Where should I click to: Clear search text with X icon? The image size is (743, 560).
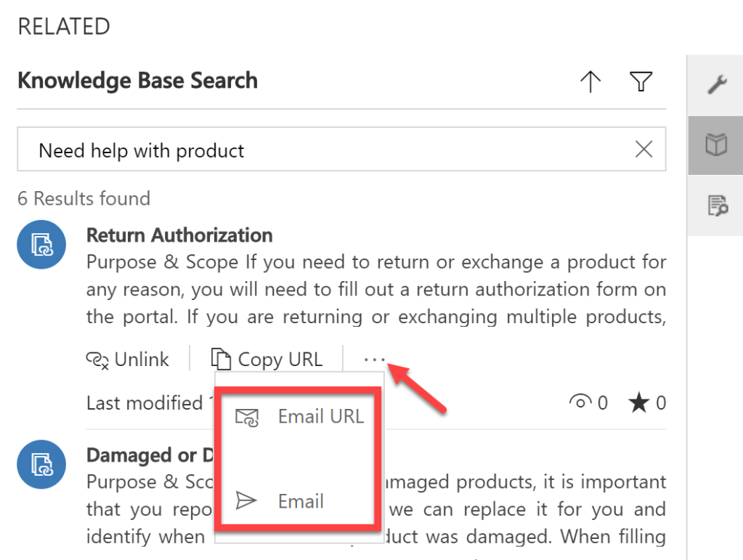(643, 150)
